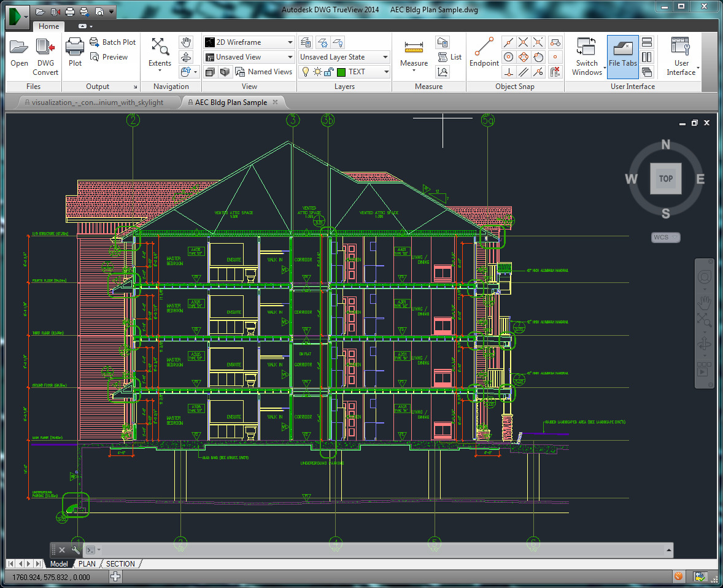Switch to the SECTION layout tab

(120, 563)
